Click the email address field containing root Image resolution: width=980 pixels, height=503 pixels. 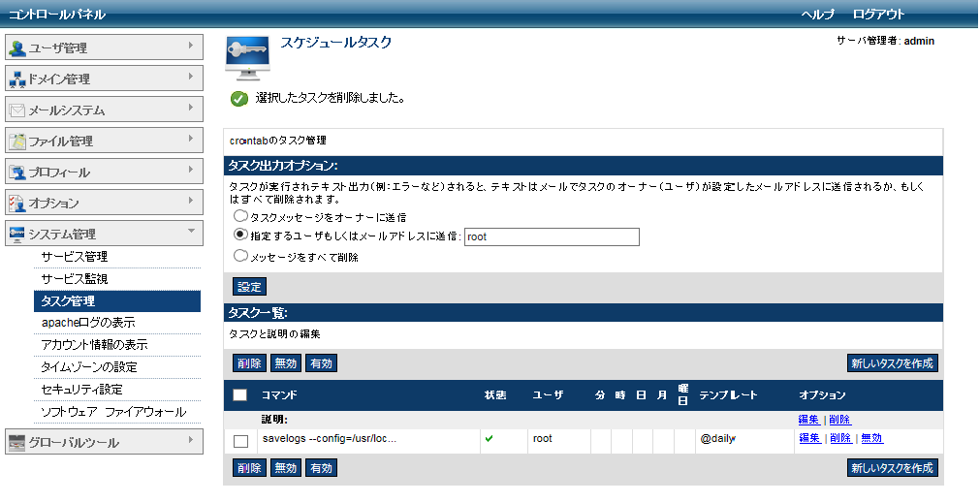[552, 237]
